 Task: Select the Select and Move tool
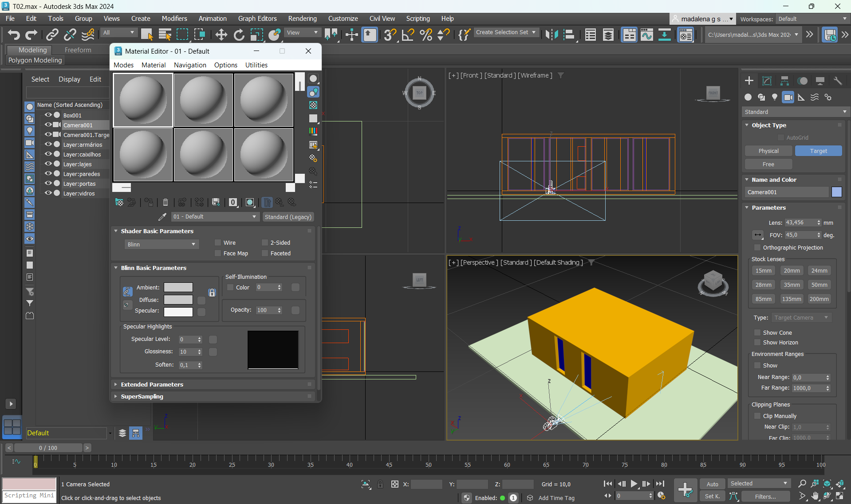pyautogui.click(x=221, y=35)
